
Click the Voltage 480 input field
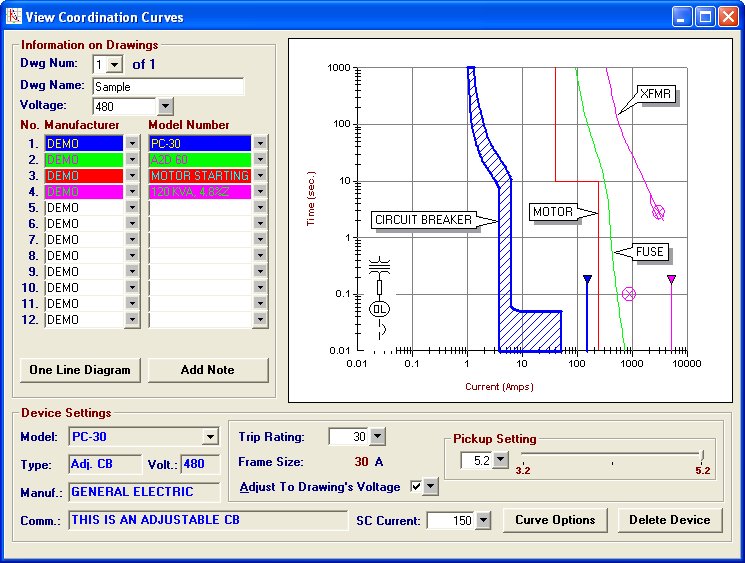(124, 106)
